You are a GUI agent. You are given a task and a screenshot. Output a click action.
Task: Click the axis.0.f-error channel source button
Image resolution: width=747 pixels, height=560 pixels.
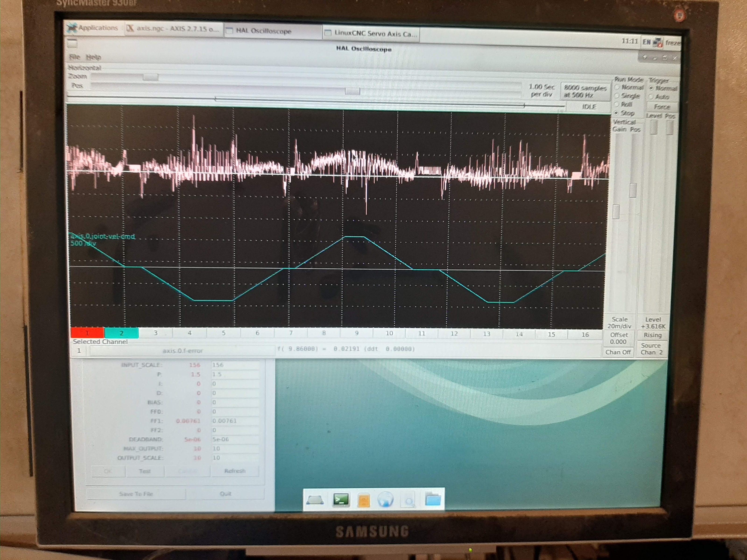(182, 351)
